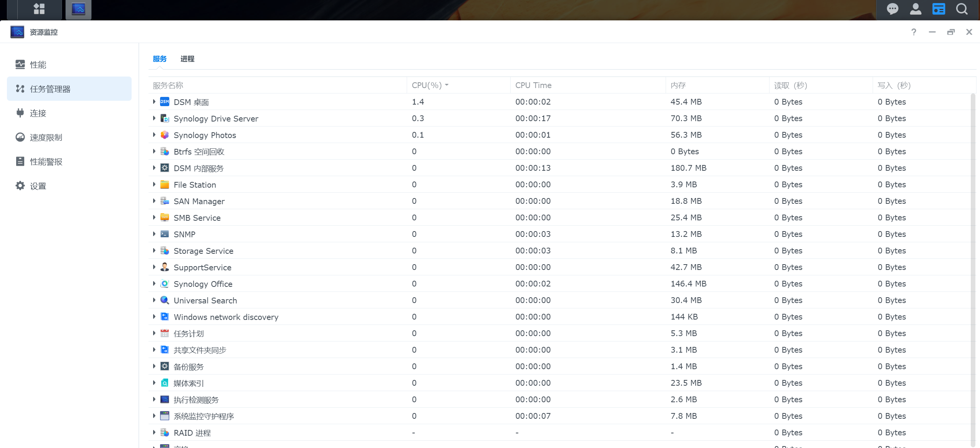Image resolution: width=980 pixels, height=448 pixels.
Task: Click the Resource Monitor taskbar icon
Action: (x=78, y=9)
